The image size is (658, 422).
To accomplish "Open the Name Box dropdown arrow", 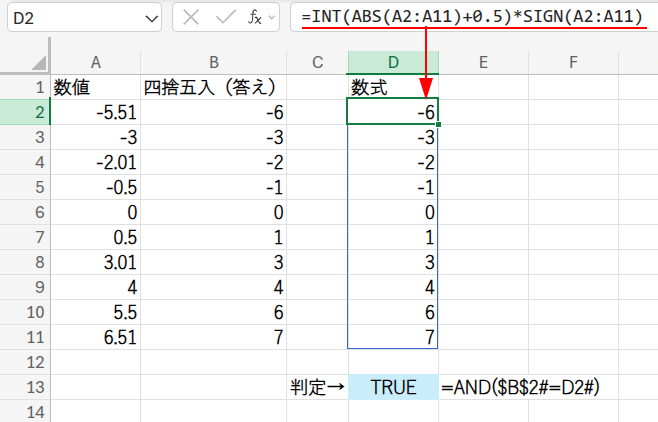I will (151, 18).
